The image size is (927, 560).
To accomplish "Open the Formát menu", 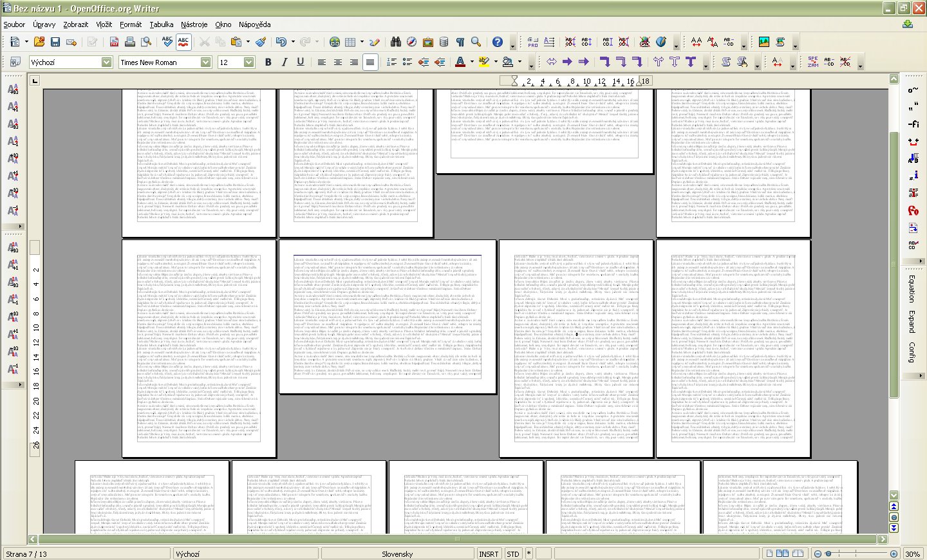I will coord(131,24).
